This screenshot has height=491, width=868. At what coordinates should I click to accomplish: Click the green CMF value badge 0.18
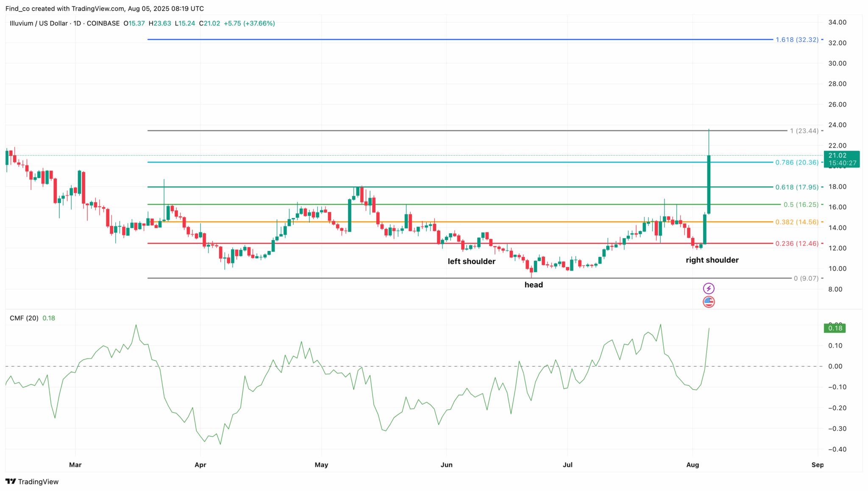coord(834,328)
